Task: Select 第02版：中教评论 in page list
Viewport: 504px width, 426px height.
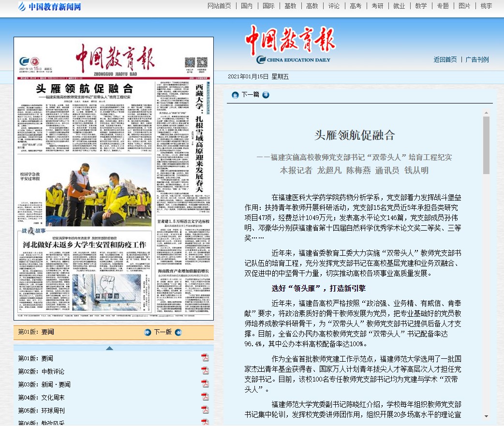Action: [41, 371]
